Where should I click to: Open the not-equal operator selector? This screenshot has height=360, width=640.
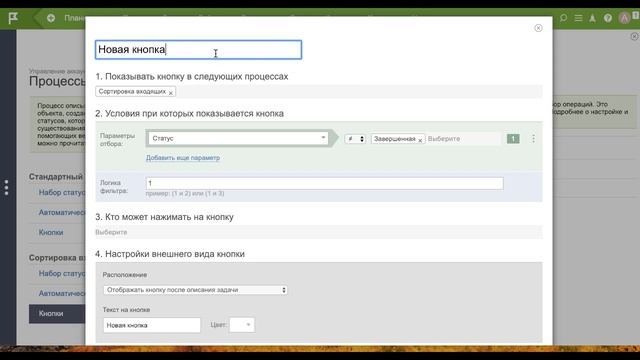[x=355, y=139]
